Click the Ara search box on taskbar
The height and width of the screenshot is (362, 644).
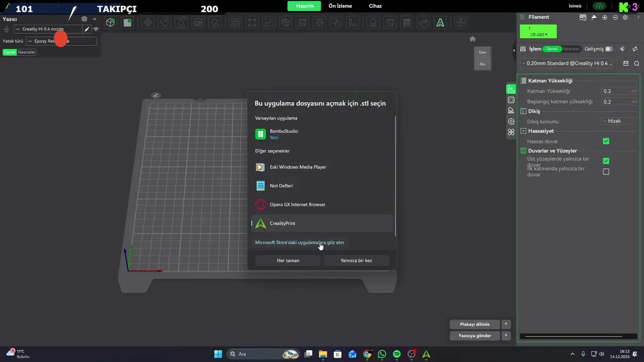(264, 354)
